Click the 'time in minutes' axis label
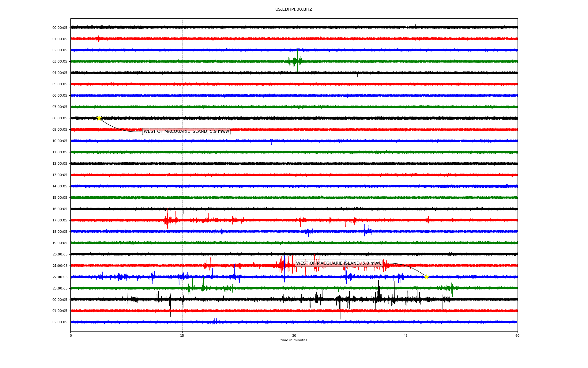This screenshot has width=588, height=368. (294, 340)
